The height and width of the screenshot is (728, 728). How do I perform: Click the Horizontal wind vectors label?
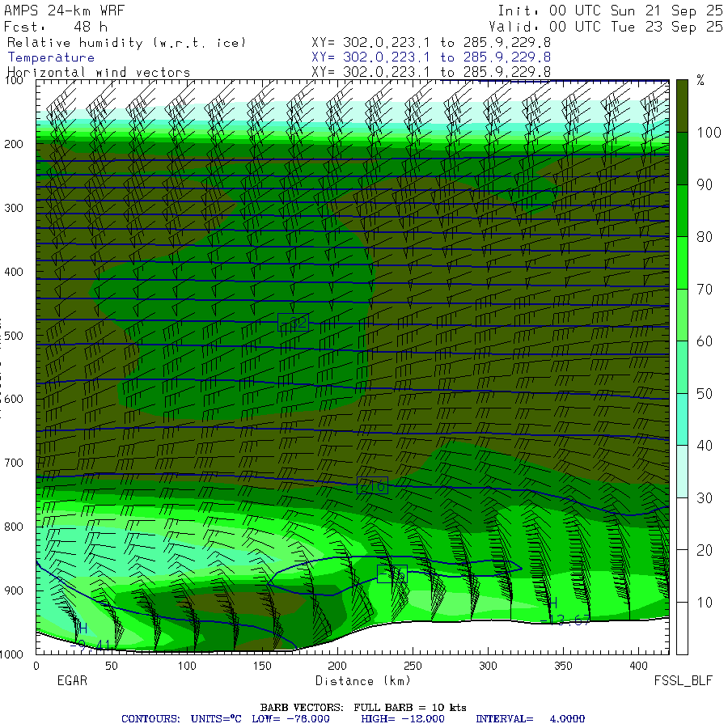tap(99, 72)
